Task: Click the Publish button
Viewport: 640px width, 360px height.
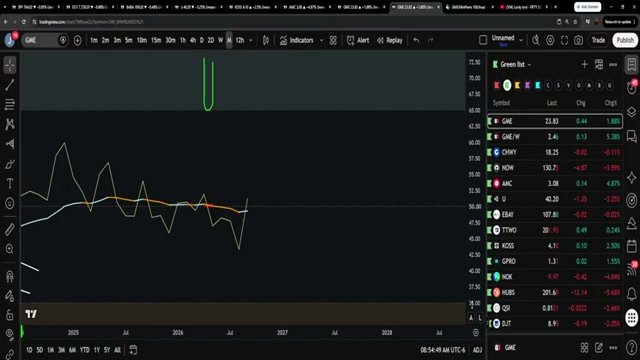Action: [625, 40]
